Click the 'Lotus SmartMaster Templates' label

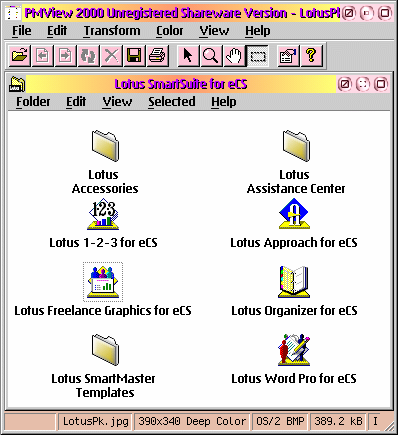click(x=103, y=386)
